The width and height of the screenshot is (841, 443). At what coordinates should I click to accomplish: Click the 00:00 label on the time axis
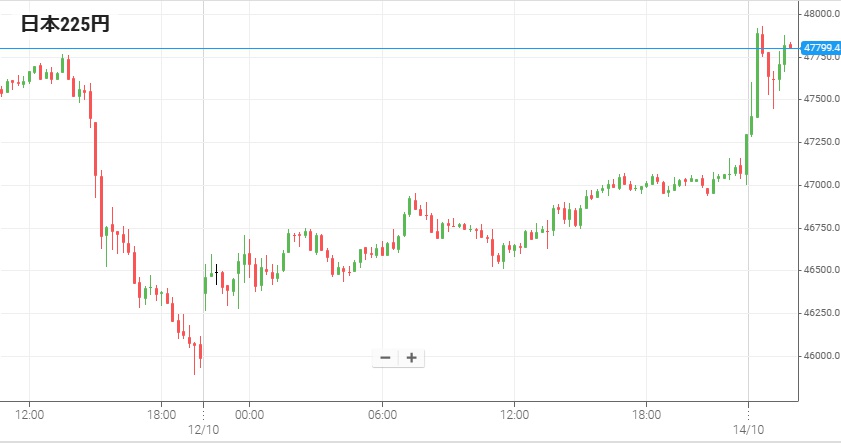[248, 414]
